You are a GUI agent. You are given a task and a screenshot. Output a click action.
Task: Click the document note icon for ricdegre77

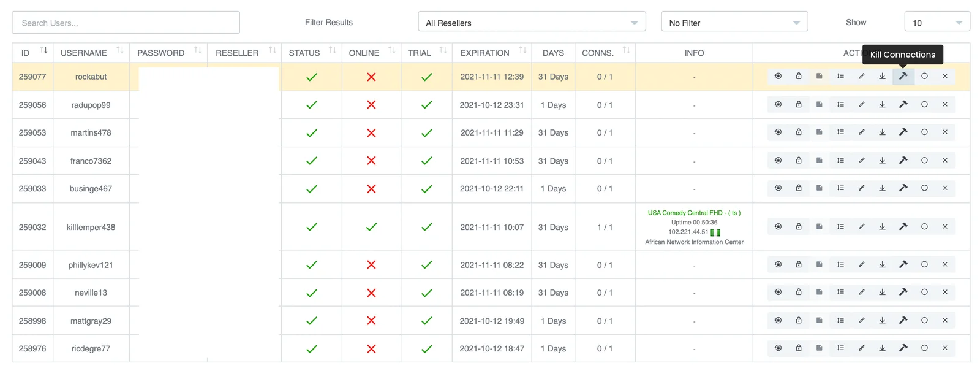(x=819, y=348)
